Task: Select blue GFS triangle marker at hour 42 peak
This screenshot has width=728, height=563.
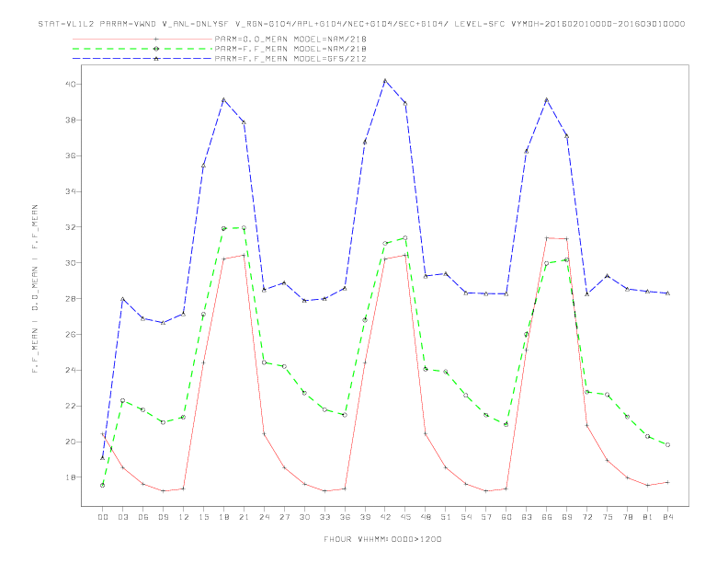Action: 385,81
